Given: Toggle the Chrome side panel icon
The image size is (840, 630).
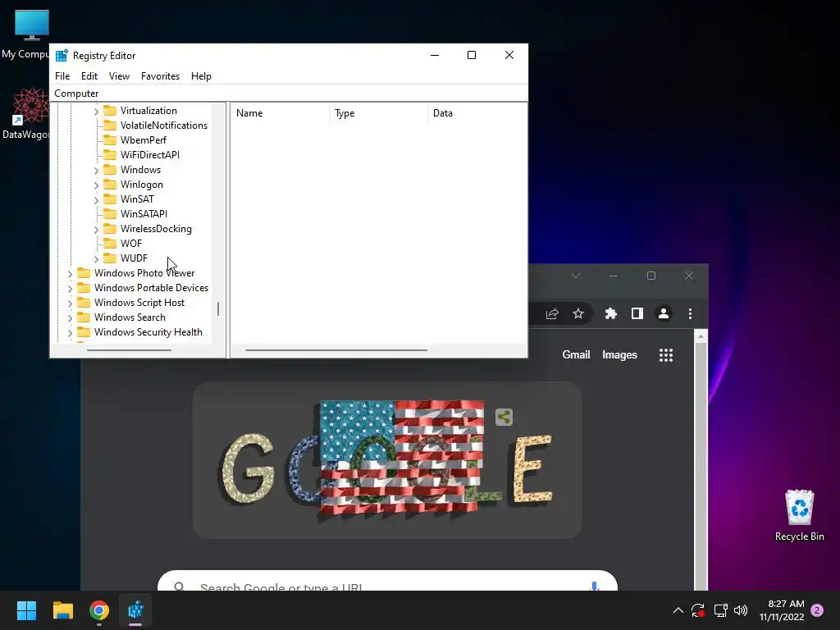Looking at the screenshot, I should (x=637, y=314).
